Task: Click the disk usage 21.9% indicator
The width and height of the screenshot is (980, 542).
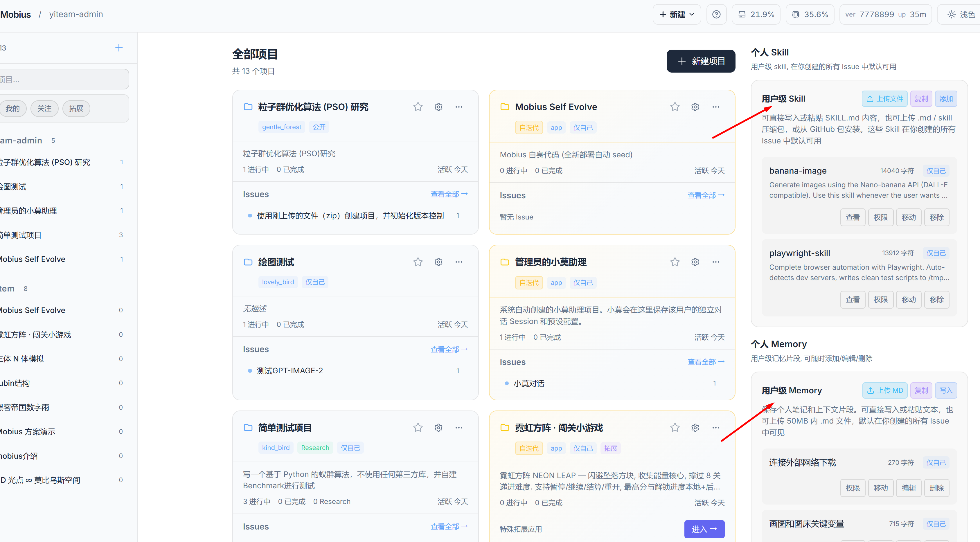Action: pos(756,15)
